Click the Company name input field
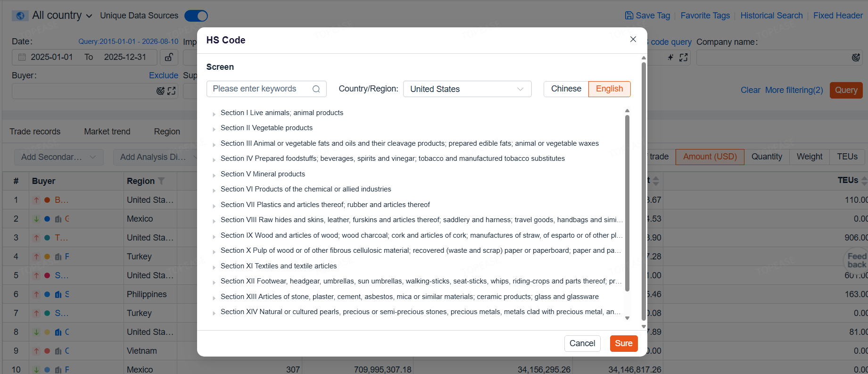 click(779, 58)
